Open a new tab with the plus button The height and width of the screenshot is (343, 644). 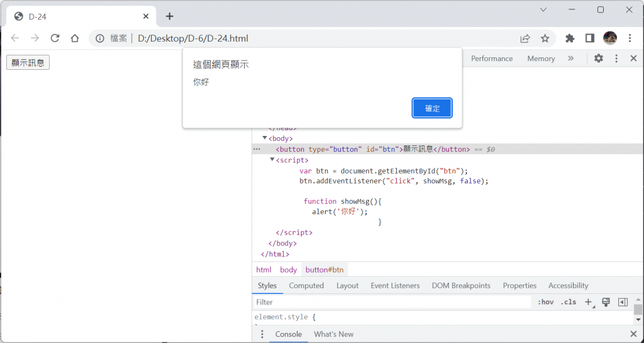click(x=170, y=16)
